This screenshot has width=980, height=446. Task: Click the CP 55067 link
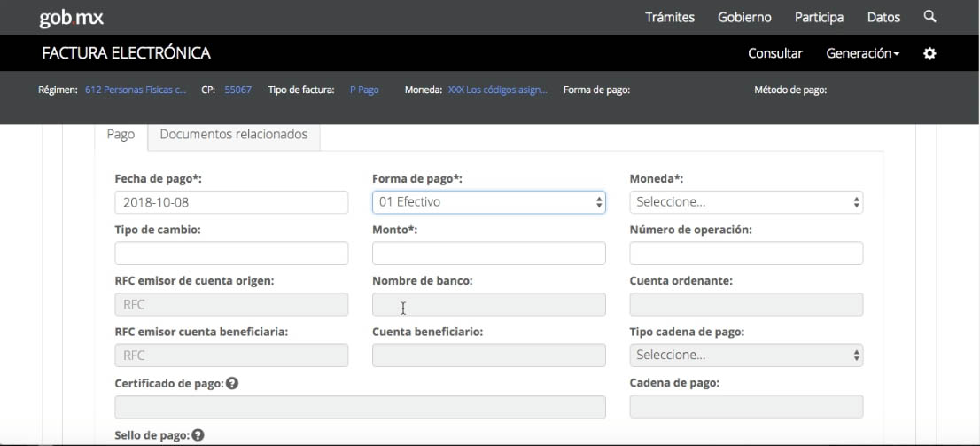pos(238,90)
